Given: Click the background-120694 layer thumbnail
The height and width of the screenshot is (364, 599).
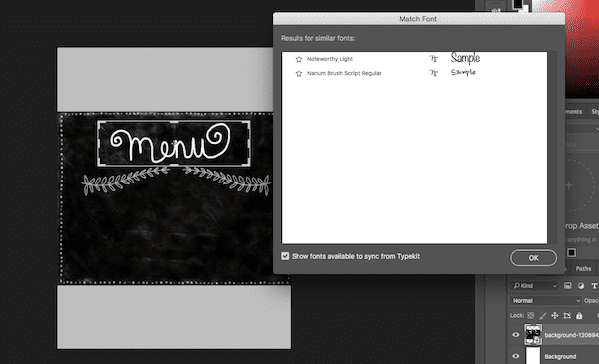Looking at the screenshot, I should pyautogui.click(x=533, y=335).
